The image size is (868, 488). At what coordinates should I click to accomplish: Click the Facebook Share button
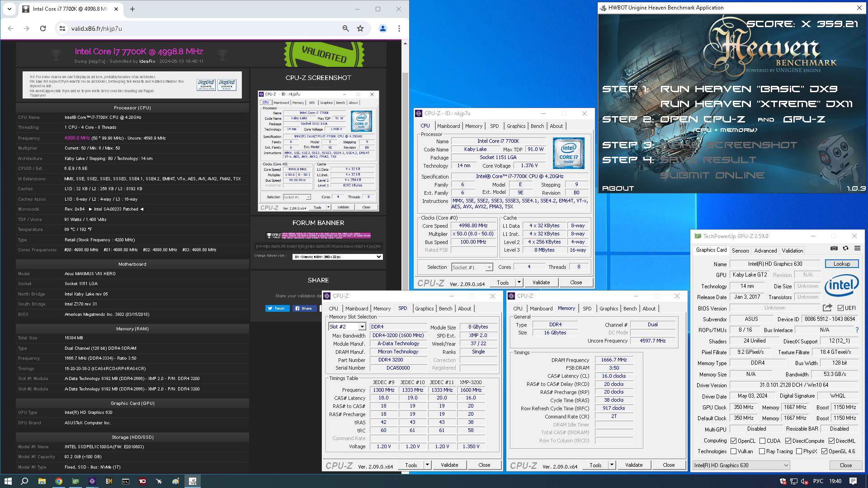304,308
